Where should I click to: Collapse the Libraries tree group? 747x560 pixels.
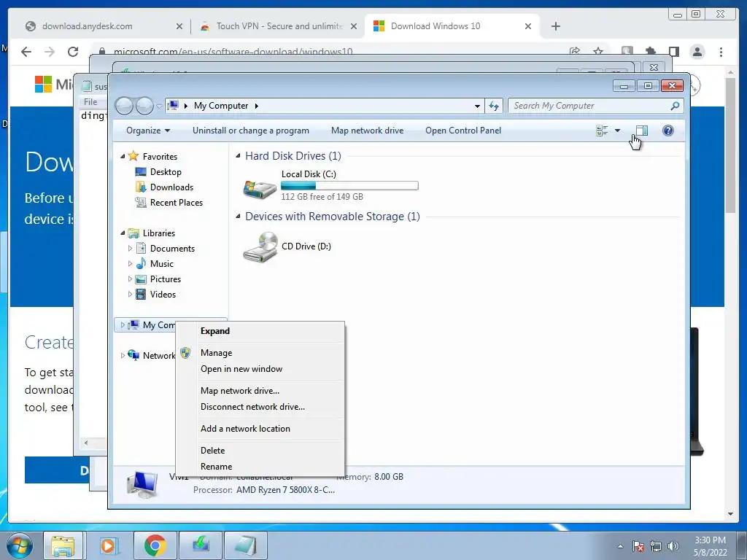[x=123, y=233]
